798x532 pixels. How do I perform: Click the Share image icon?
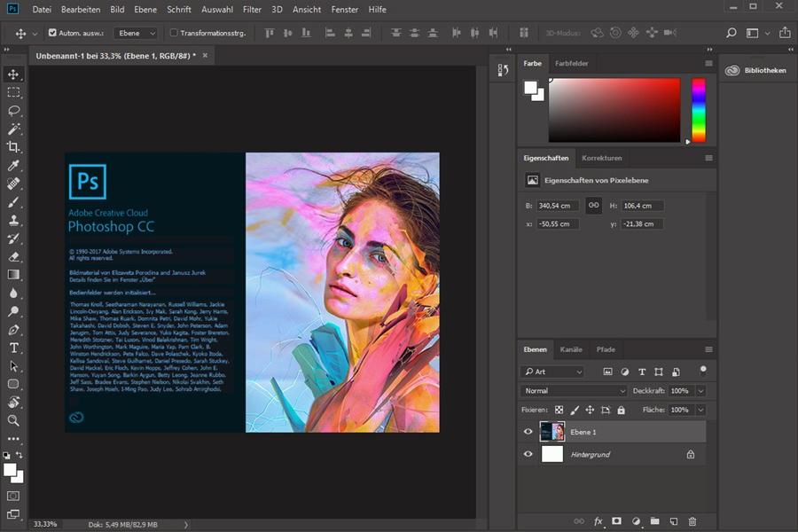(x=785, y=33)
